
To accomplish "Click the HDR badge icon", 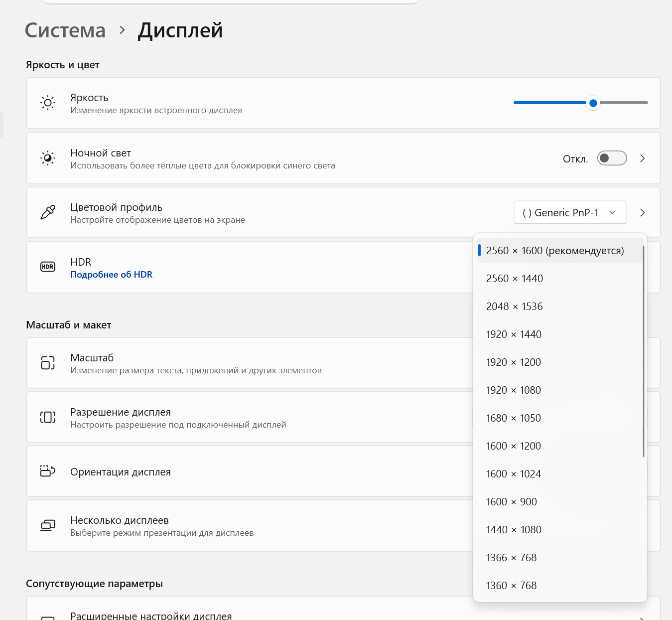I will pyautogui.click(x=48, y=267).
